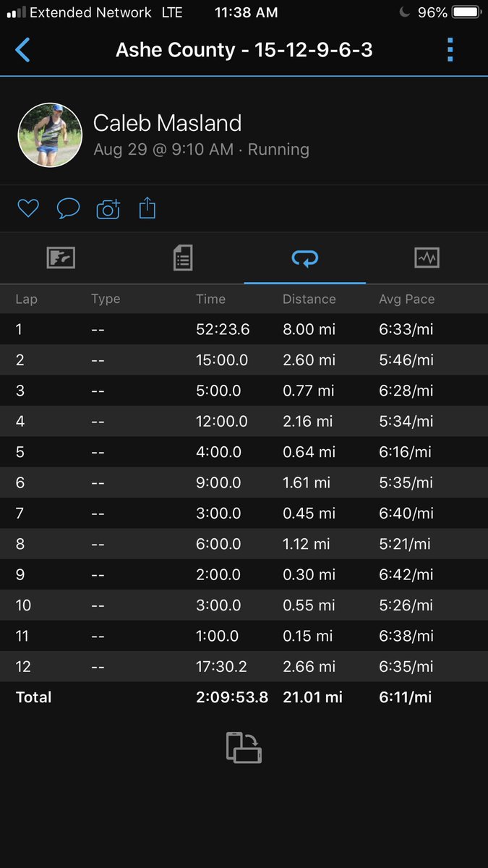The height and width of the screenshot is (868, 488).
Task: Rotate view with the landscape device icon
Action: tap(244, 748)
